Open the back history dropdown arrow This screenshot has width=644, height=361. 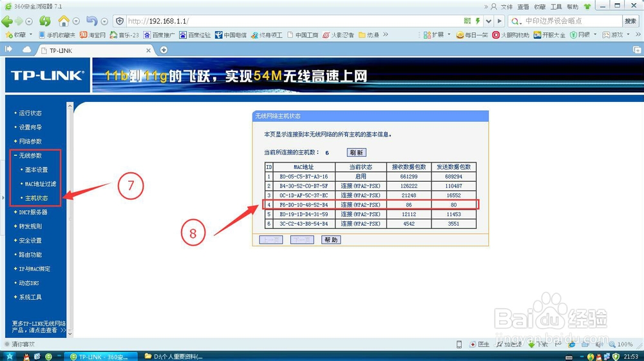click(29, 21)
